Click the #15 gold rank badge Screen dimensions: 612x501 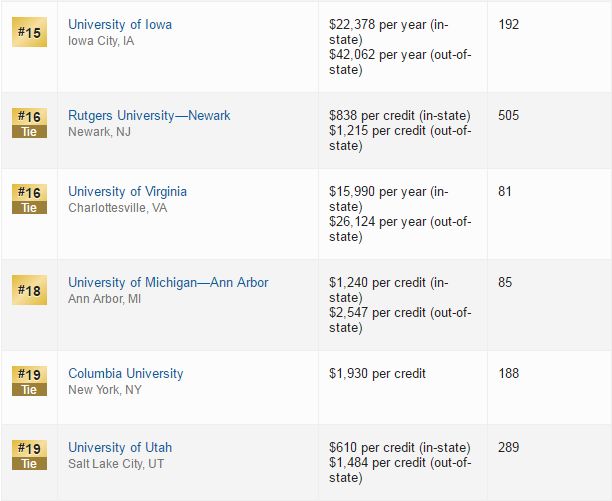29,32
